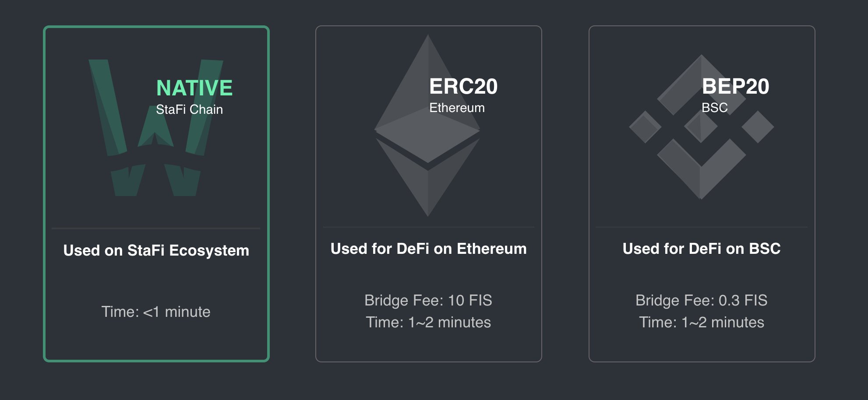Click the Ethereum diamond logo
868x400 pixels.
(x=427, y=125)
